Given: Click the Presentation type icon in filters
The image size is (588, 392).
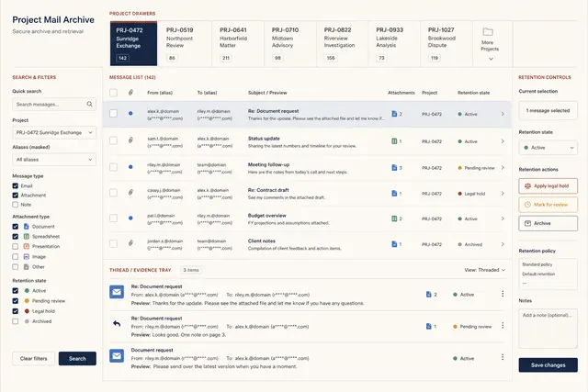Looking at the screenshot, I should pyautogui.click(x=27, y=246).
